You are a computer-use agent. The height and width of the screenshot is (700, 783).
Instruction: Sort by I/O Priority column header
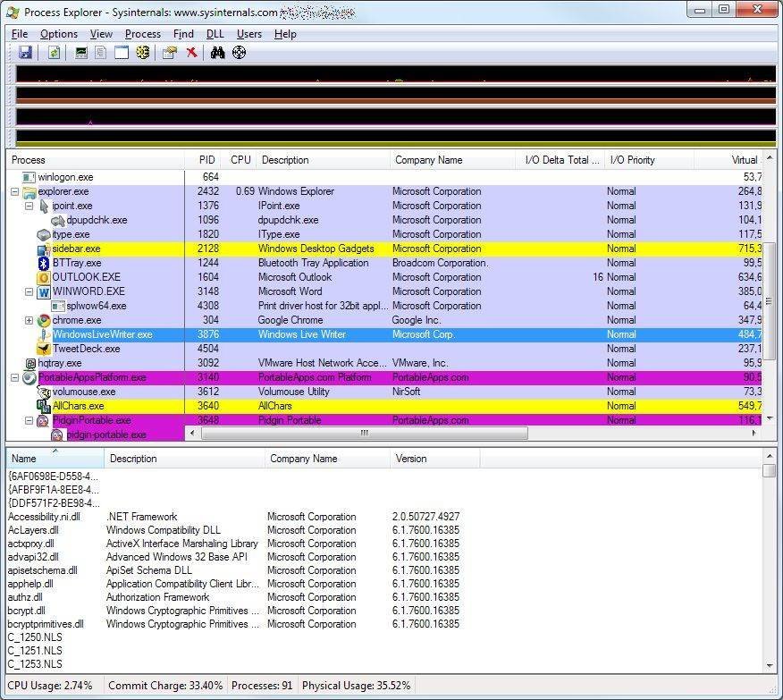click(x=649, y=160)
